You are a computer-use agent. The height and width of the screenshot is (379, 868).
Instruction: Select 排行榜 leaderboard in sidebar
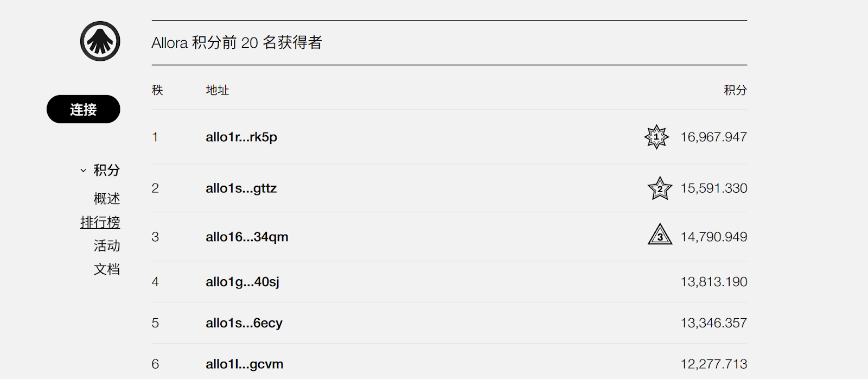[100, 222]
